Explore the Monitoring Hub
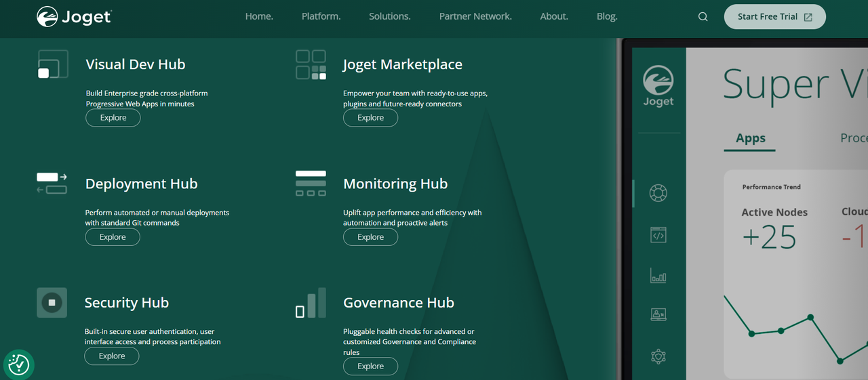The height and width of the screenshot is (380, 868). pos(370,237)
